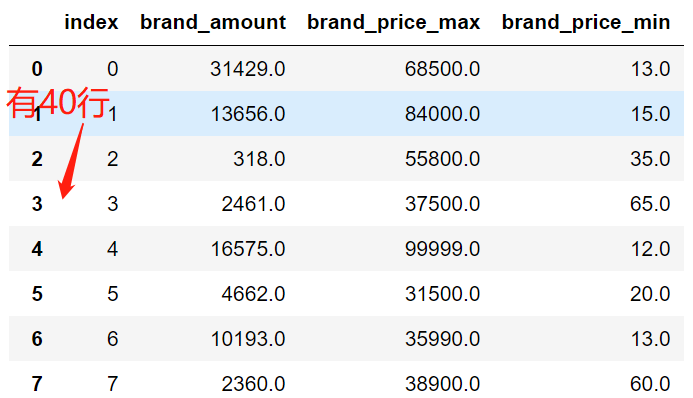Select brand_amount cell 16575.0

tap(248, 249)
